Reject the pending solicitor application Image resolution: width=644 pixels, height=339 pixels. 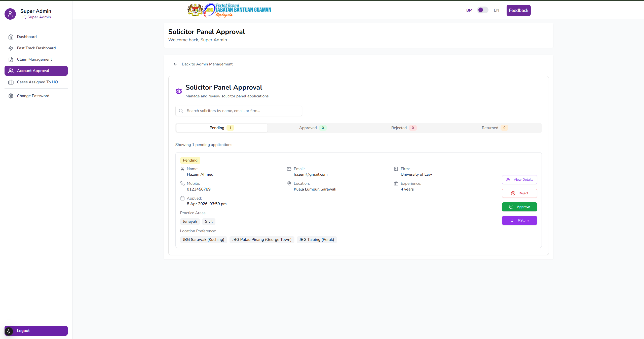click(x=519, y=193)
